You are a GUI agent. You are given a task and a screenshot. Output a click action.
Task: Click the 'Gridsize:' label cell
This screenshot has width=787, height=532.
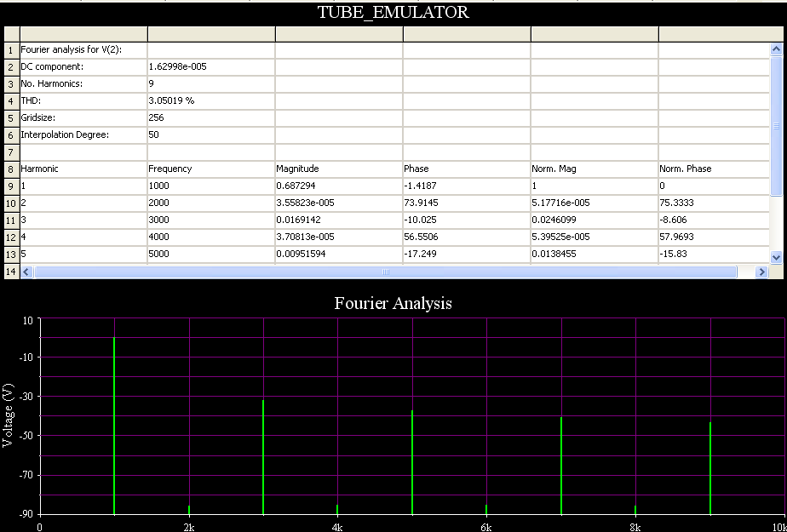point(83,117)
